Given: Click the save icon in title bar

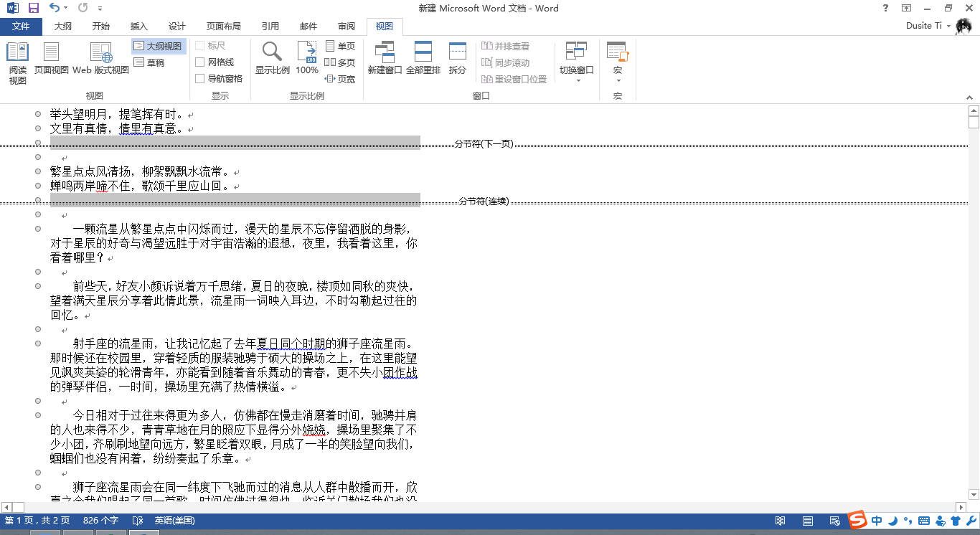Looking at the screenshot, I should click(x=34, y=8).
